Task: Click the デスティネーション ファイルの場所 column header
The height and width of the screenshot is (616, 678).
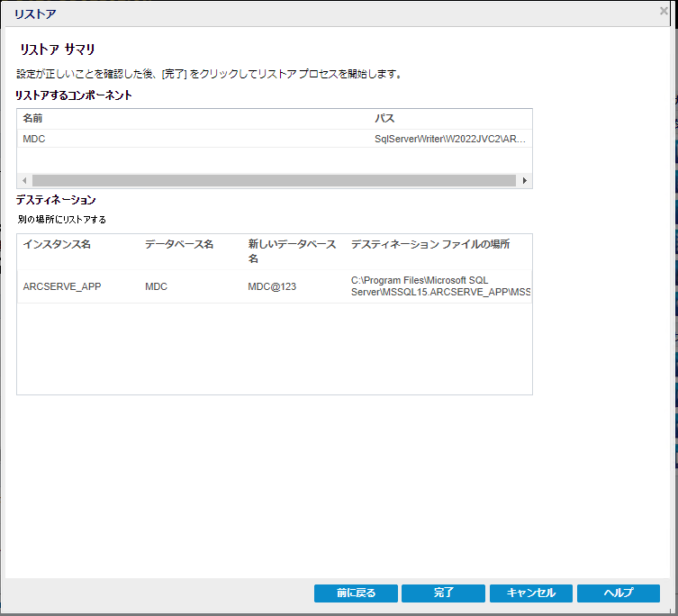Action: click(x=430, y=244)
